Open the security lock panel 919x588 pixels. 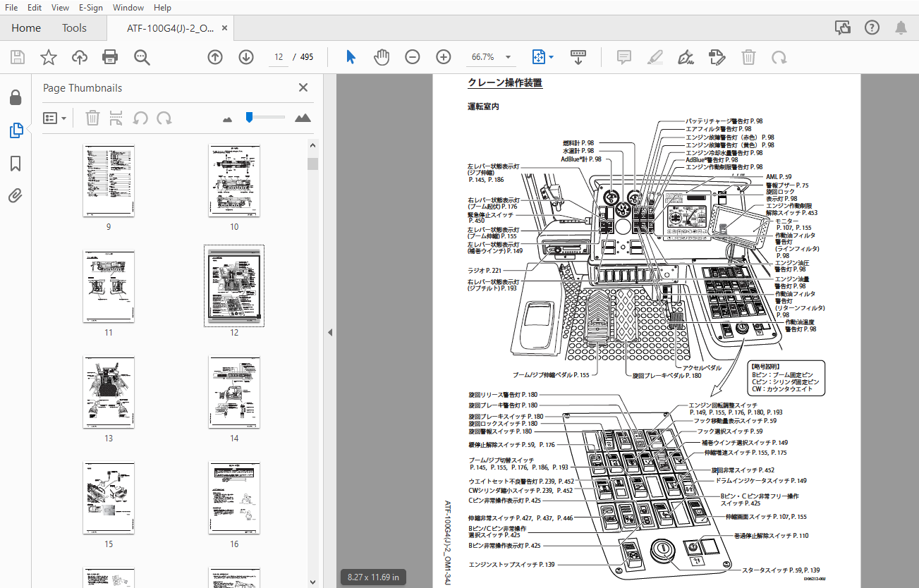16,97
